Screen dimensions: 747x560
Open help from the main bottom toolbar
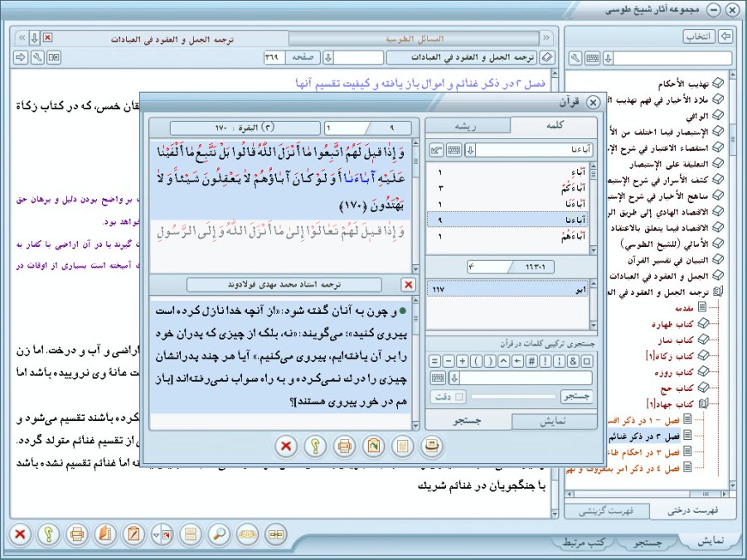(49, 534)
